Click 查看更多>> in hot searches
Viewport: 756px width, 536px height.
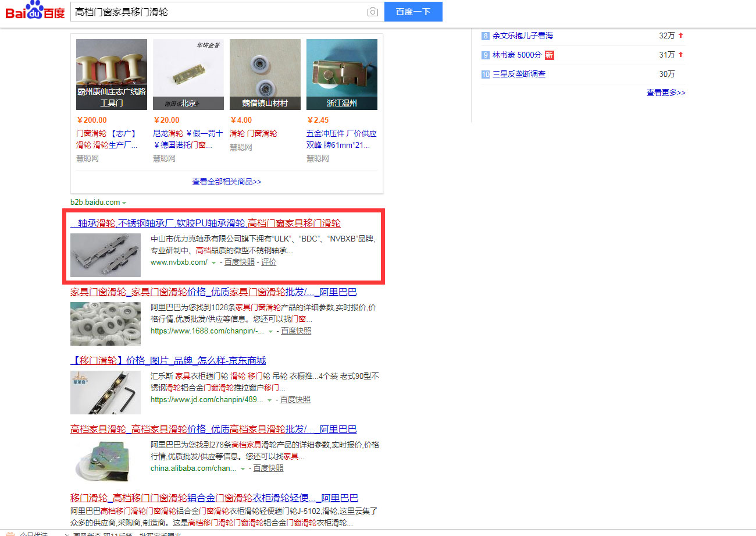665,93
